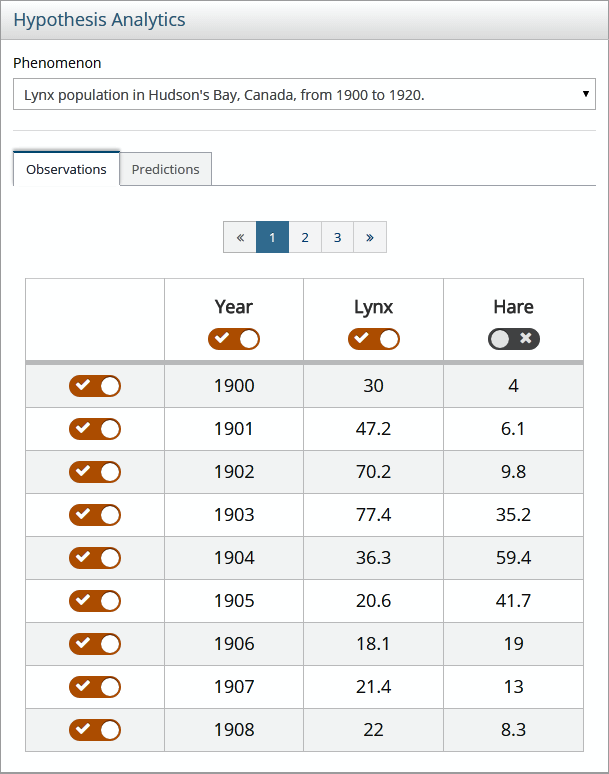Open the Phenomenon dropdown

304,95
